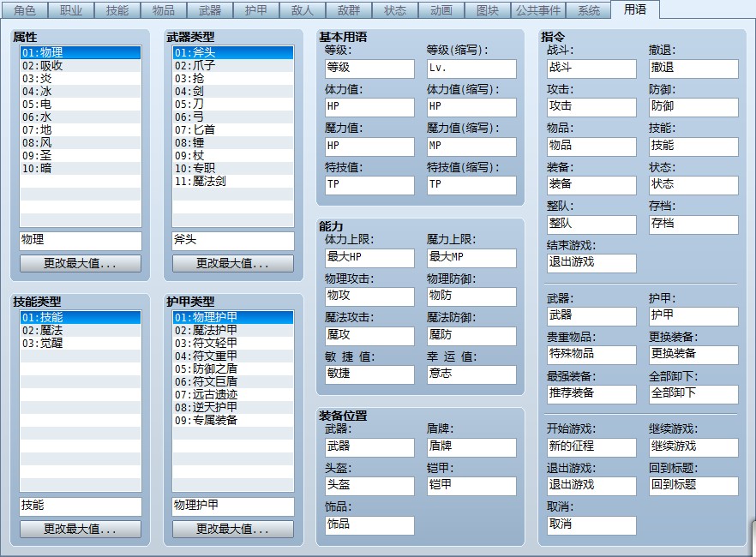Screen dimensions: 756x557
Task: Click 更改最大值 button under 武器类型 list
Action: 233,264
